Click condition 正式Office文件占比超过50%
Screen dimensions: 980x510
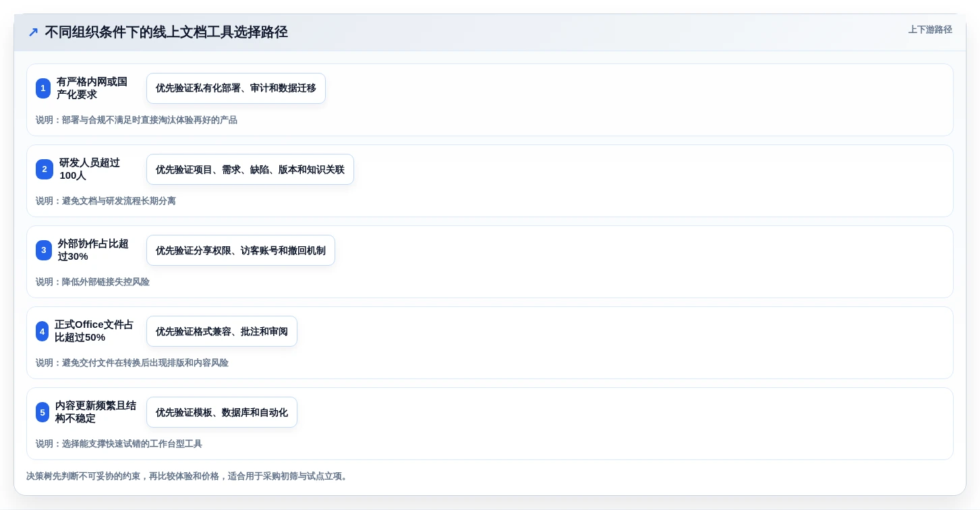click(x=94, y=331)
